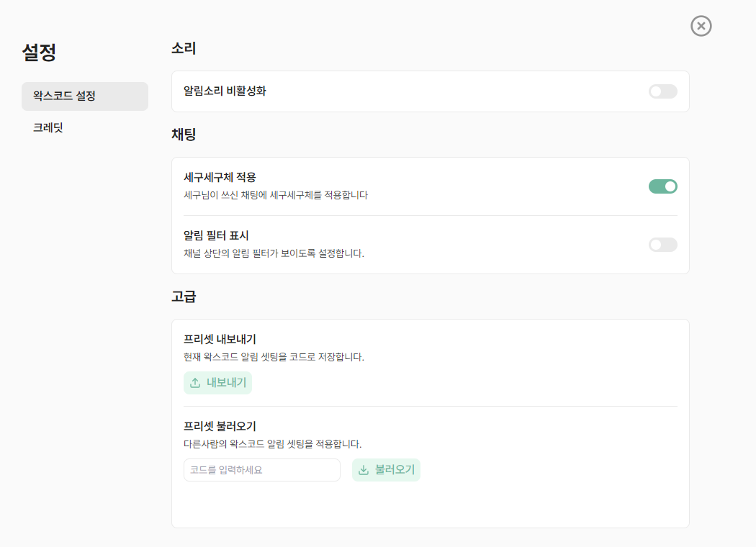Click the 설정 page title

point(39,52)
